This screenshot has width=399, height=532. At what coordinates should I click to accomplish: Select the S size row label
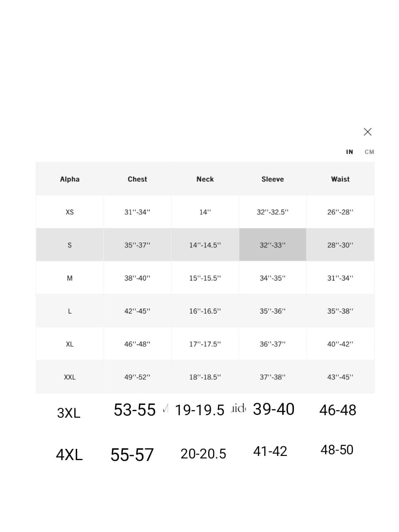pyautogui.click(x=70, y=245)
